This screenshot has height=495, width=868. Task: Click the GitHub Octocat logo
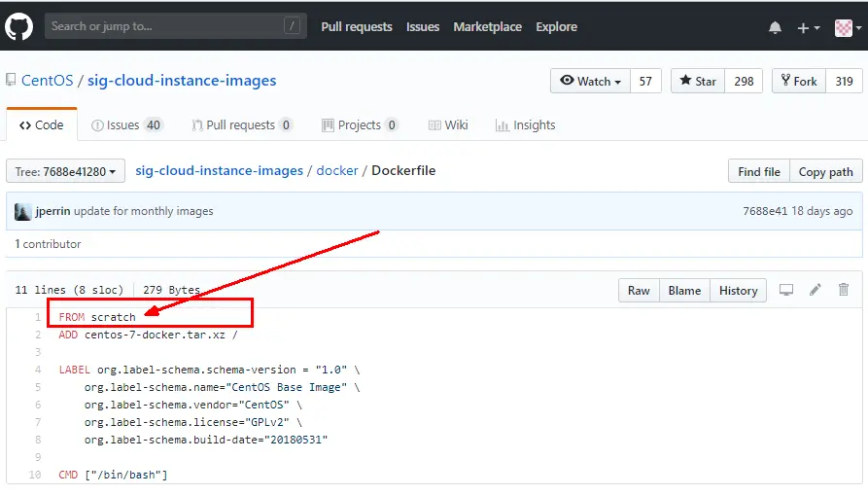point(18,26)
